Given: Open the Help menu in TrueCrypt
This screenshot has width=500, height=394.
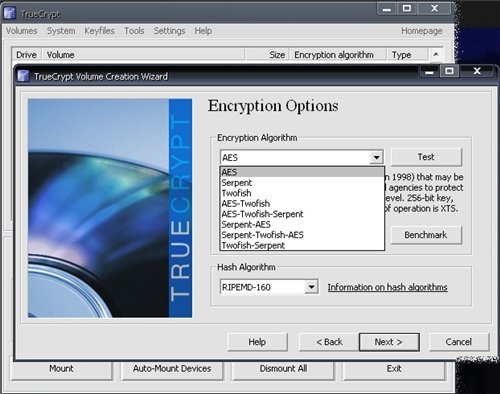Looking at the screenshot, I should [203, 31].
